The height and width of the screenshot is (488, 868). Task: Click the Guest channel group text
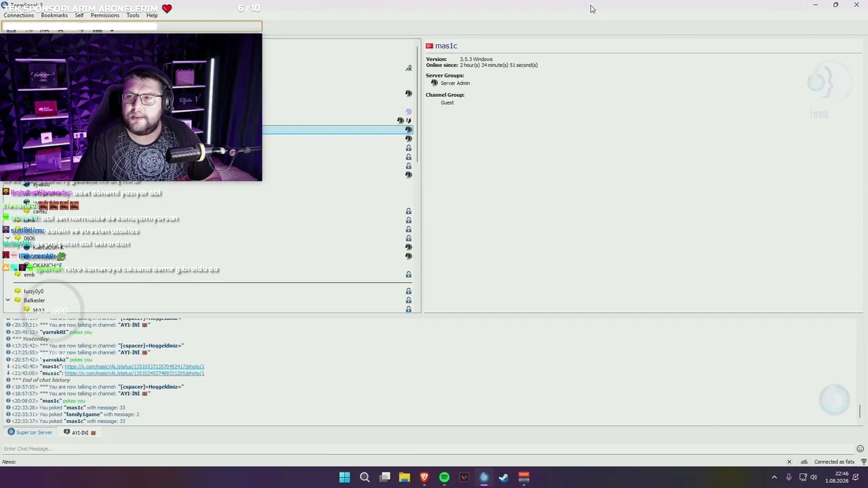pyautogui.click(x=447, y=102)
